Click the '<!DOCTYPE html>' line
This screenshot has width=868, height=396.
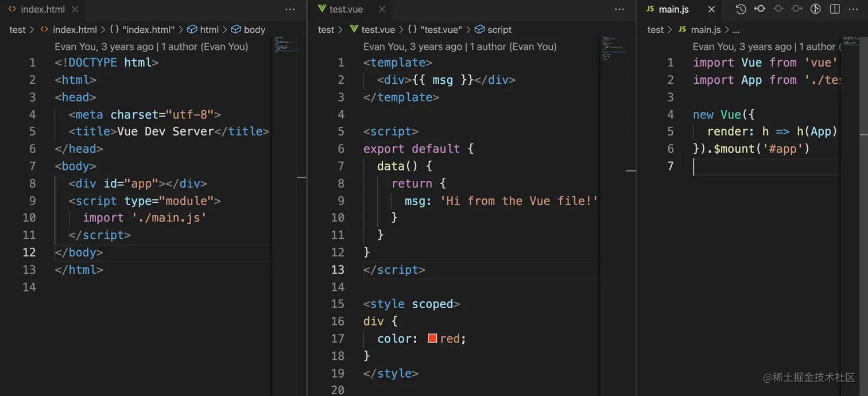tap(106, 63)
